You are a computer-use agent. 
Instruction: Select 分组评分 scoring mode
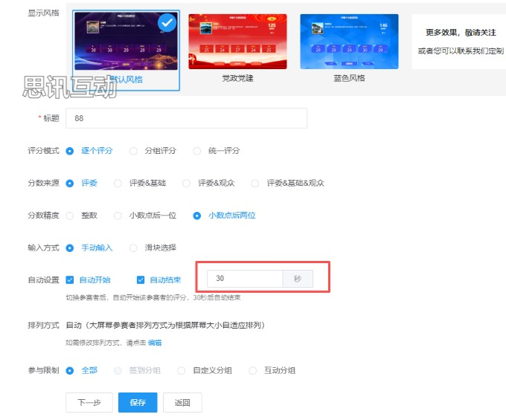click(133, 151)
